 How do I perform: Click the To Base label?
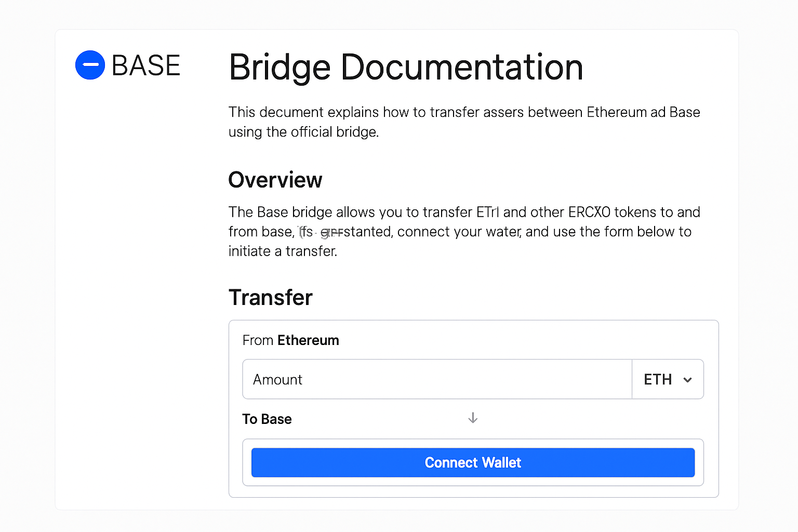[267, 419]
